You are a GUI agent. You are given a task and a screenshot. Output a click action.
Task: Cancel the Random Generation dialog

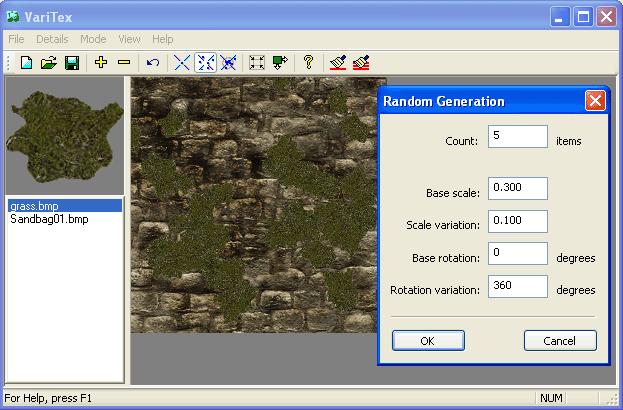pyautogui.click(x=560, y=341)
